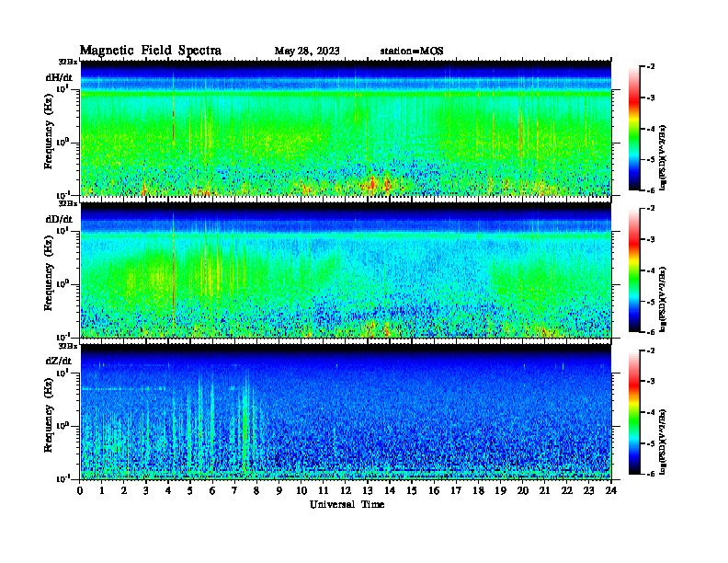Click the "dZ/dt" panel label
728x563 pixels.
point(59,362)
